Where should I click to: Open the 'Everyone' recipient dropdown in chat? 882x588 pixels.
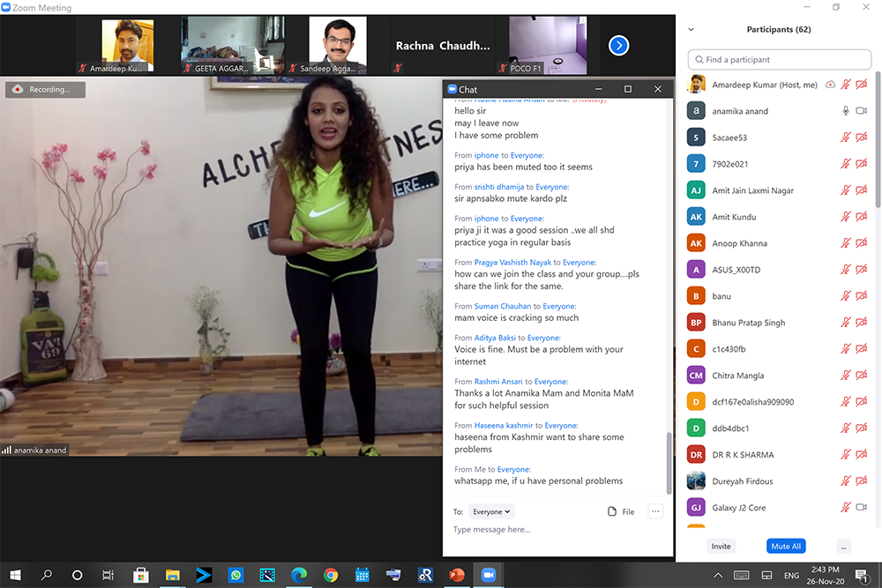point(492,511)
